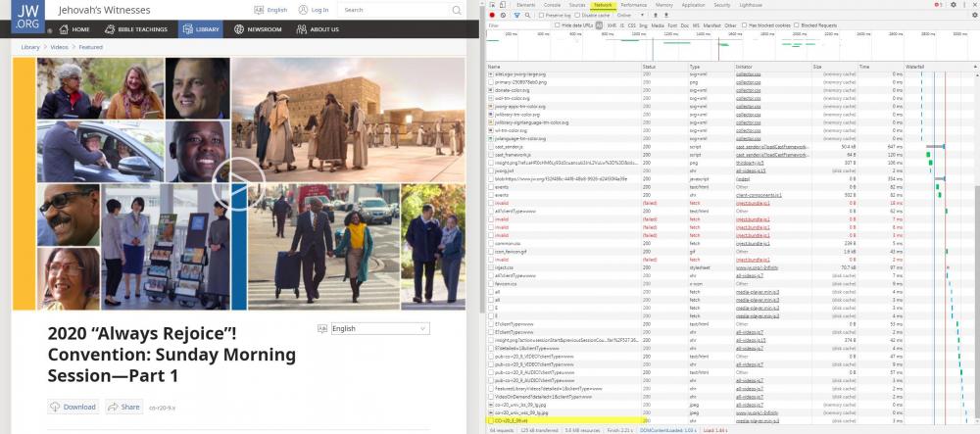Image resolution: width=980 pixels, height=434 pixels.
Task: Click the Download button
Action: click(73, 407)
